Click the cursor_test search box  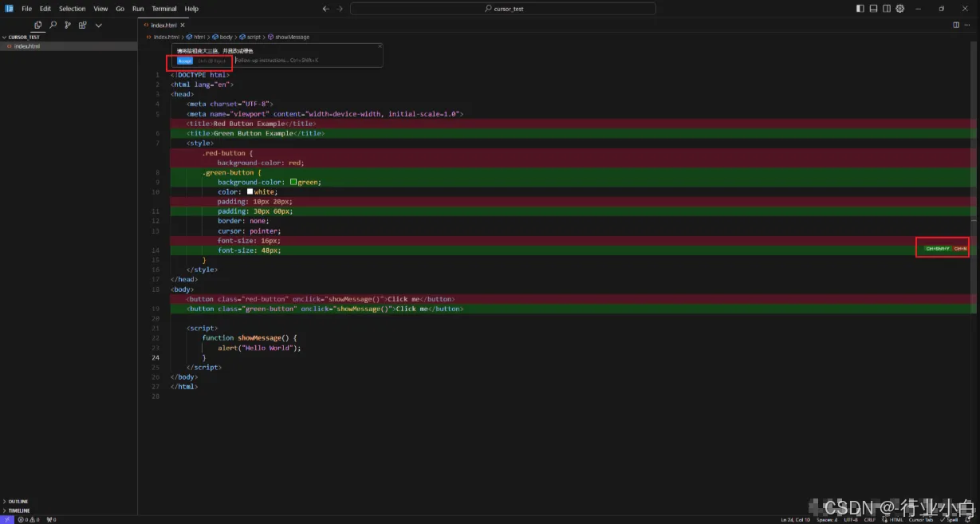502,9
